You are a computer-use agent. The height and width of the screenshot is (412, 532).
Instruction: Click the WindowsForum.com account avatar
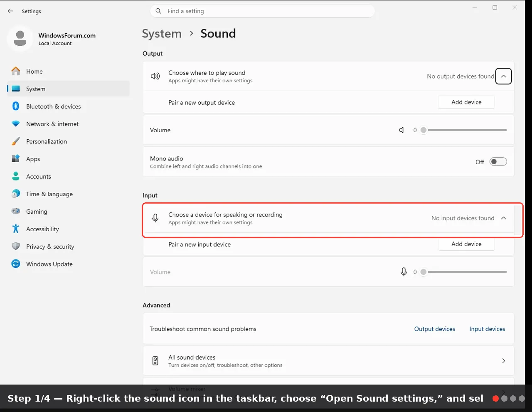(20, 39)
